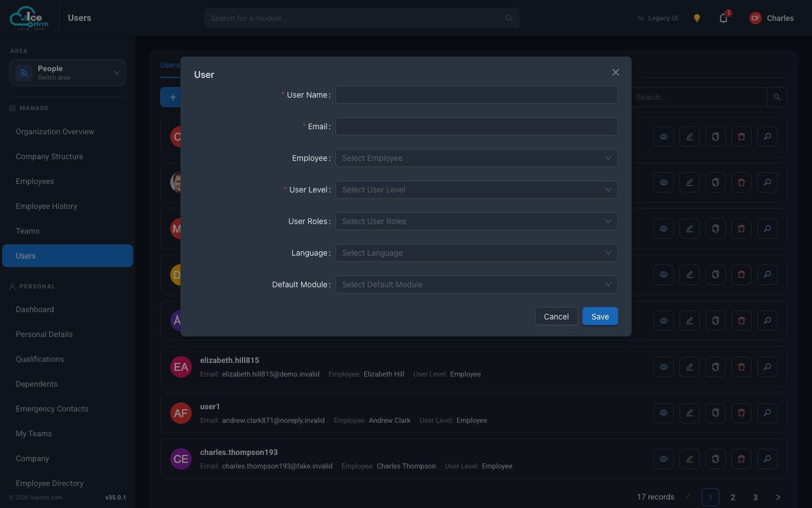Click the magnifier icon in user1 row

point(767,413)
